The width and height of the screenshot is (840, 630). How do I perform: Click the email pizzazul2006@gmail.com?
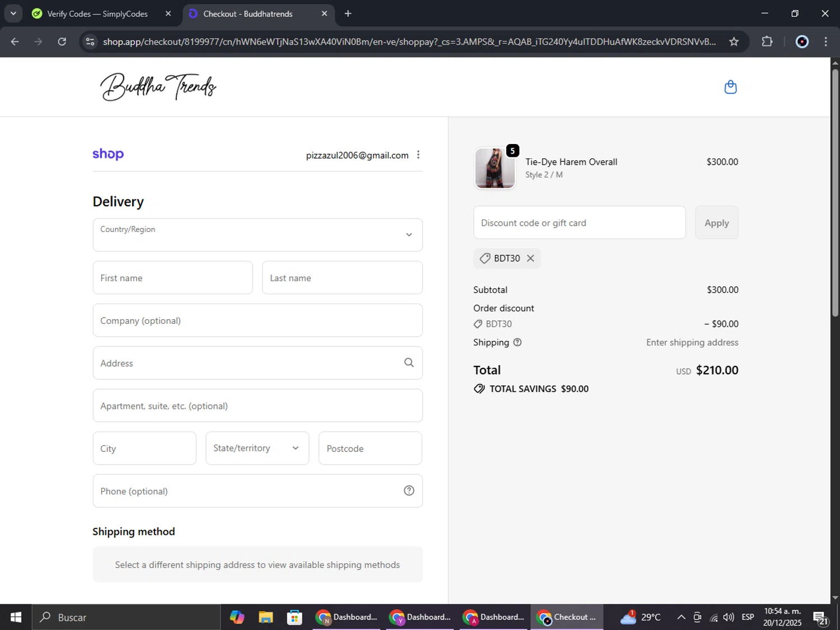357,155
